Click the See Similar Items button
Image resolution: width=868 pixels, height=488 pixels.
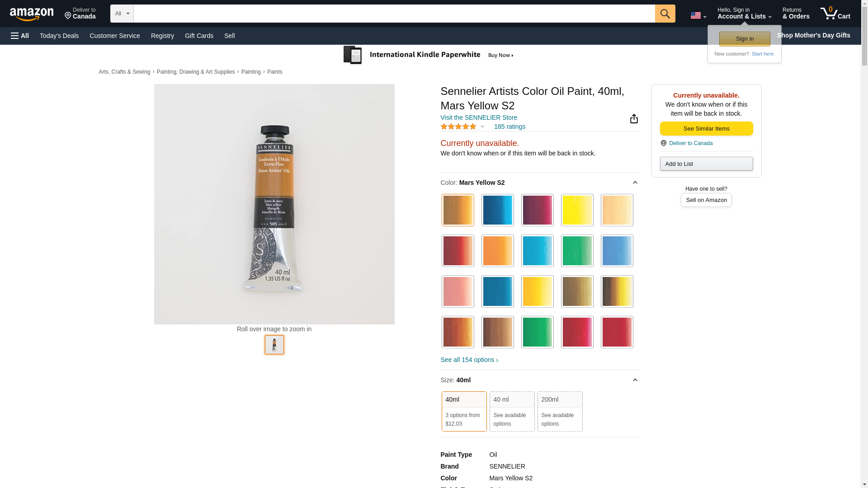706,129
